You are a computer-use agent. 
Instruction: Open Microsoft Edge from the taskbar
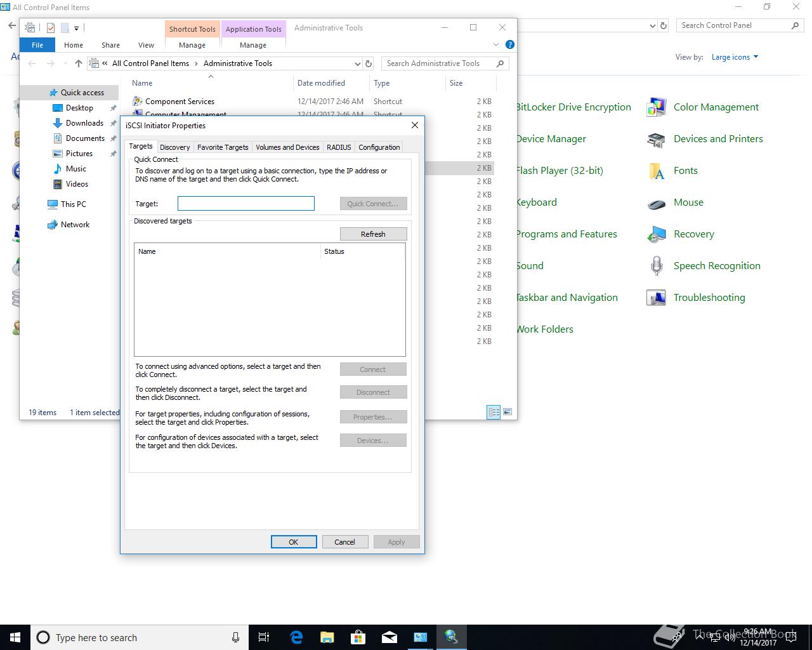[296, 637]
